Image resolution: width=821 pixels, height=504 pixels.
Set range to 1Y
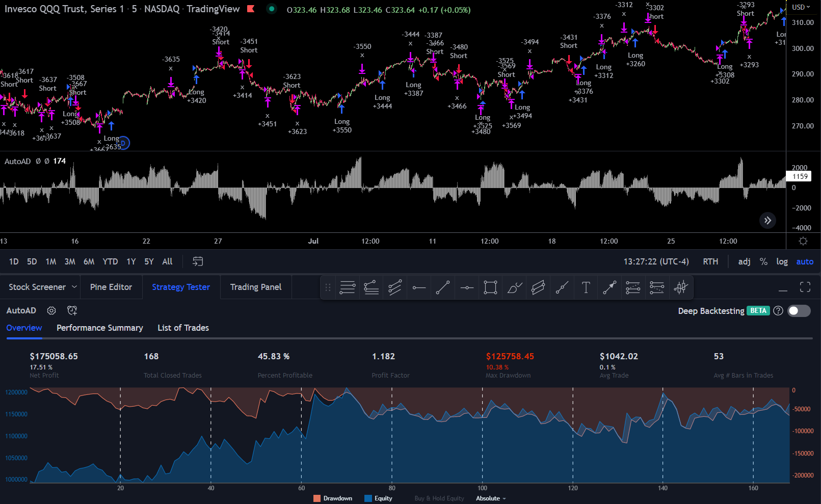pos(131,261)
